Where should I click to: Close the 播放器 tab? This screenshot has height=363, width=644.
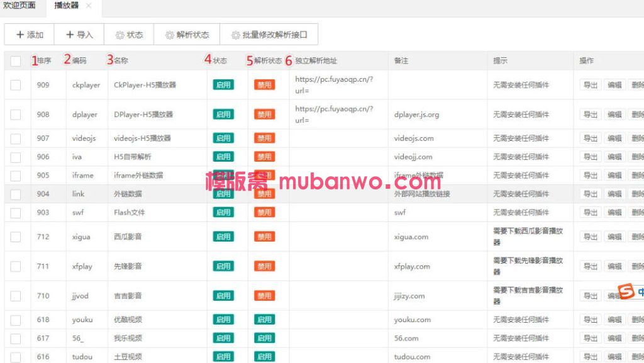tap(89, 6)
